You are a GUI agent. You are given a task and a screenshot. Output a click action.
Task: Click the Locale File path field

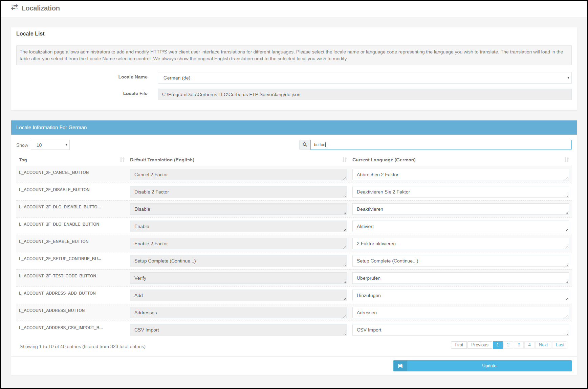(x=365, y=94)
